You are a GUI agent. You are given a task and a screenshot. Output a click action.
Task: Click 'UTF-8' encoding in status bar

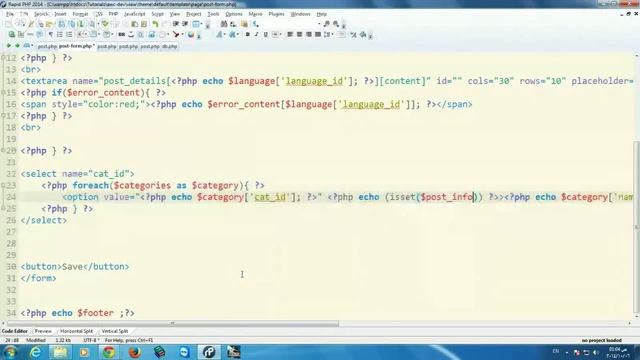[91, 340]
